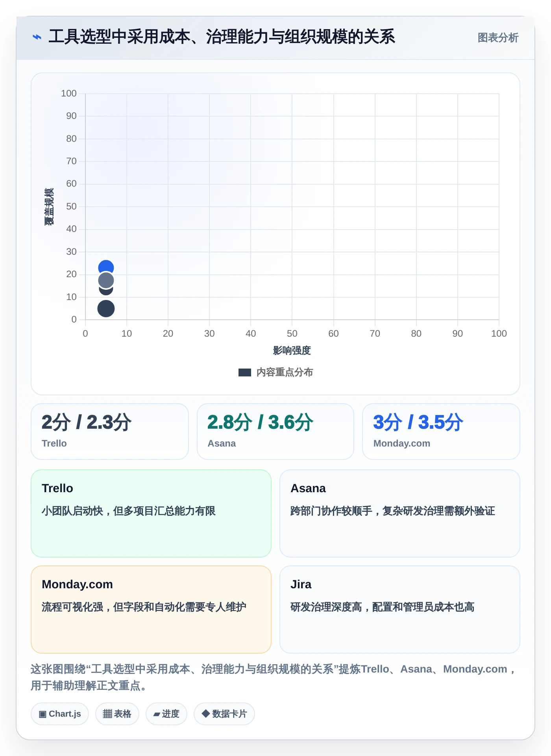Viewport: 551px width, 756px height.
Task: Select the green Trello description card
Action: pos(151,513)
